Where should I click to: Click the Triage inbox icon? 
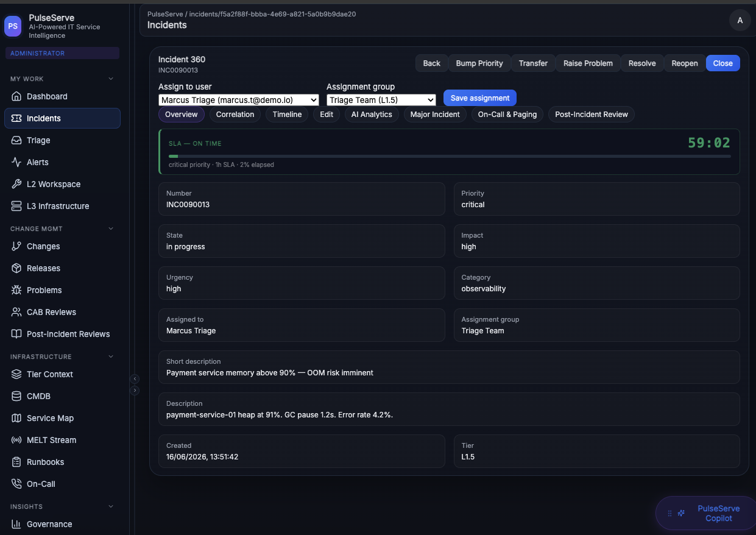pyautogui.click(x=16, y=140)
